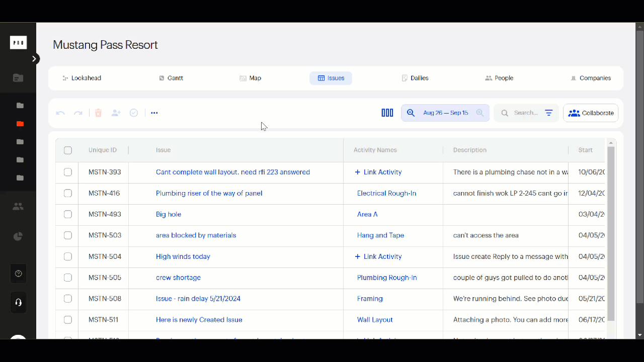The height and width of the screenshot is (362, 644).
Task: Open the 'crew shortage' issue
Action: pos(178,278)
